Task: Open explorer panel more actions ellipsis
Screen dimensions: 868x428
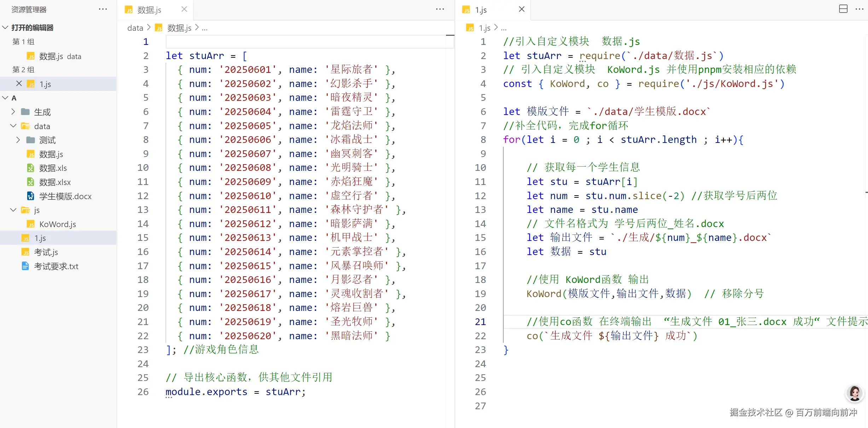Action: pyautogui.click(x=103, y=9)
